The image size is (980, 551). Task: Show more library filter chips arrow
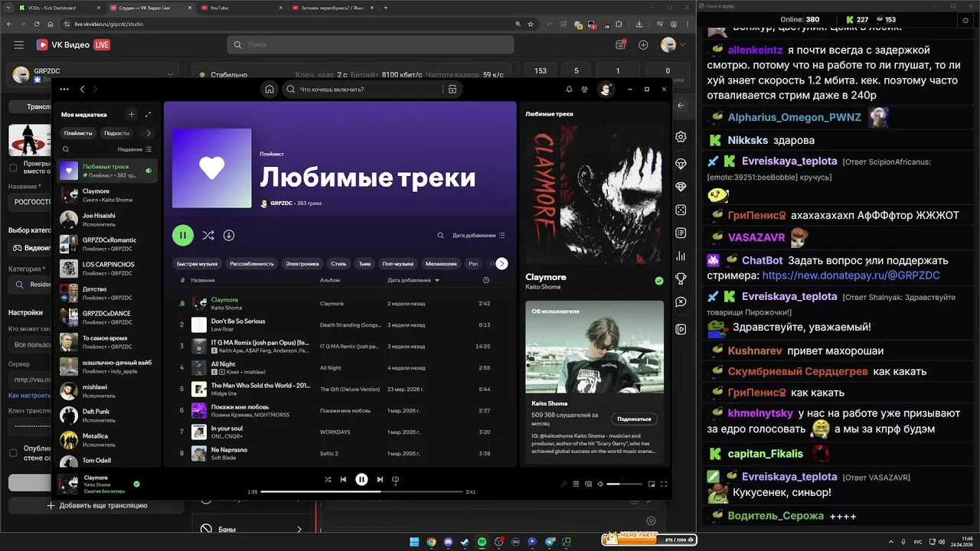click(149, 133)
